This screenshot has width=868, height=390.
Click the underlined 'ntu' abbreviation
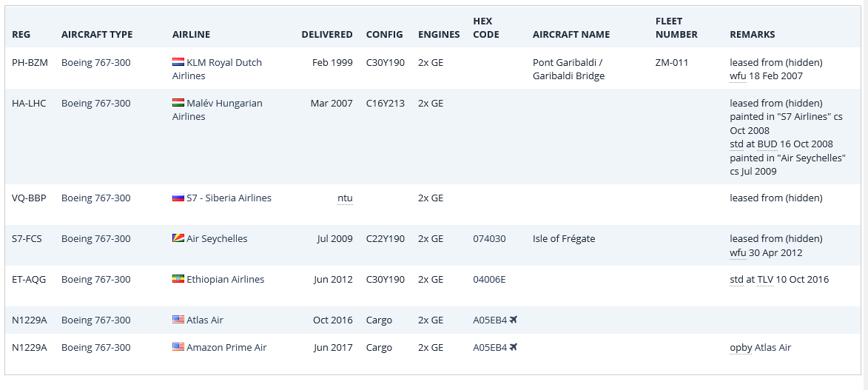click(345, 198)
